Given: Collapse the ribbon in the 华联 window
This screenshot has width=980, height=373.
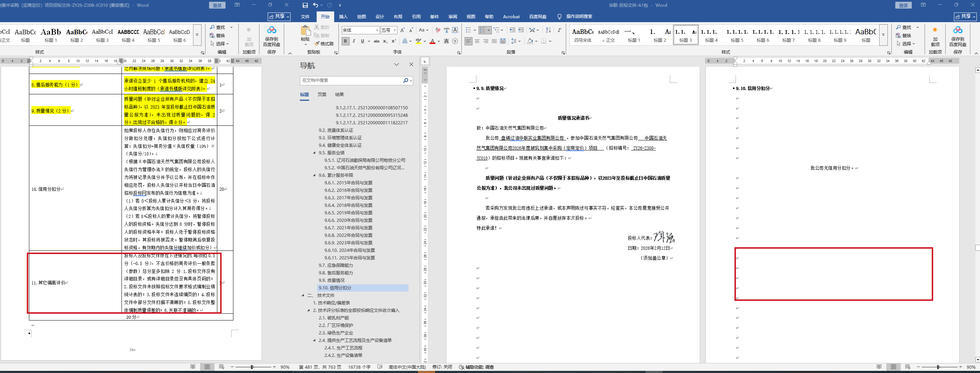Looking at the screenshot, I should 976,53.
